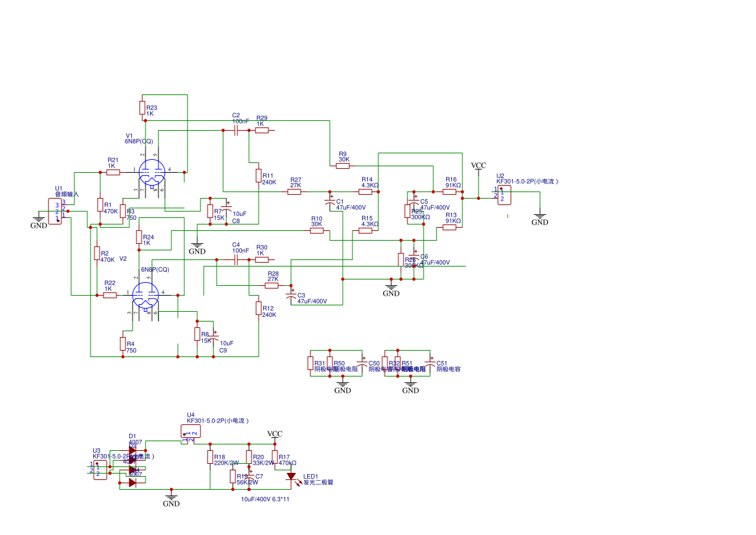Click the U3 KF301 connector symbol
756x535 pixels.
(100, 470)
